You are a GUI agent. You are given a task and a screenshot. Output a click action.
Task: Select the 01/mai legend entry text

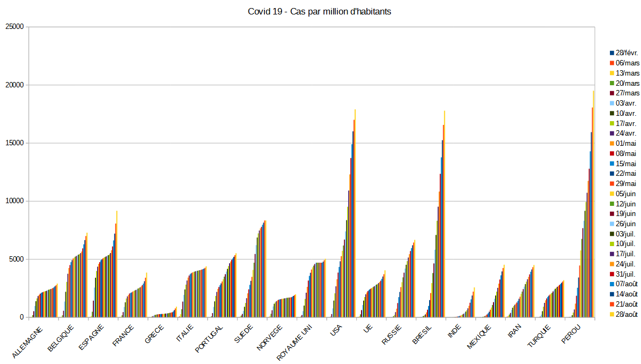click(625, 144)
